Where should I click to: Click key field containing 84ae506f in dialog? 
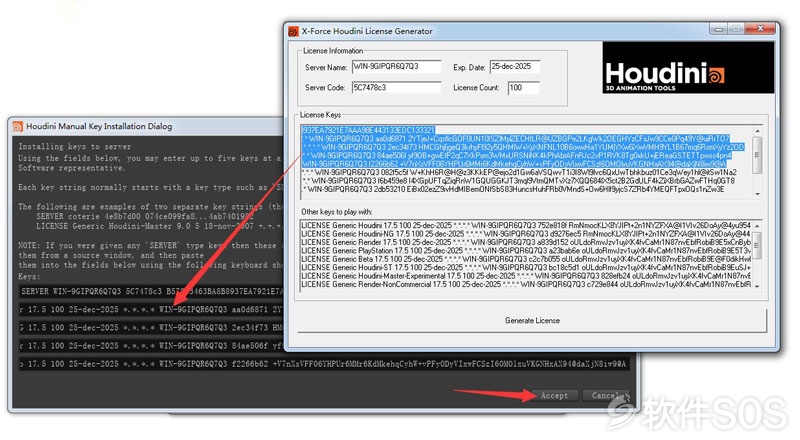152,346
